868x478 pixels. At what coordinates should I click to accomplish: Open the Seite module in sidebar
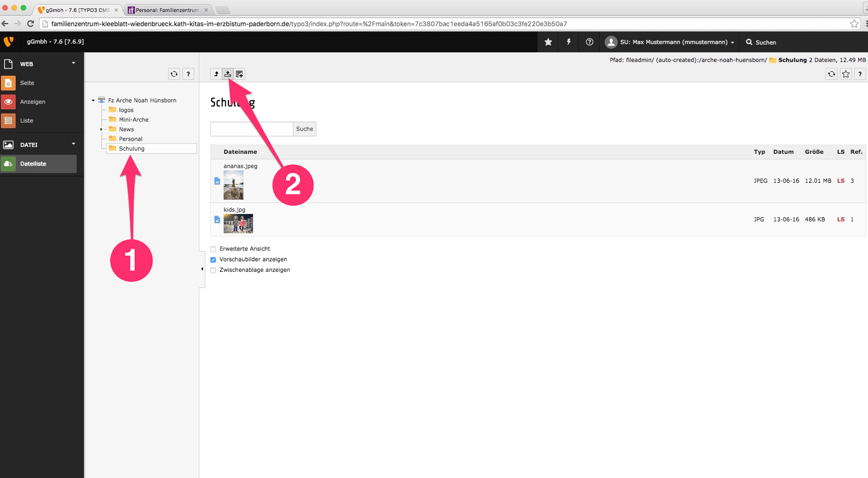[x=27, y=83]
